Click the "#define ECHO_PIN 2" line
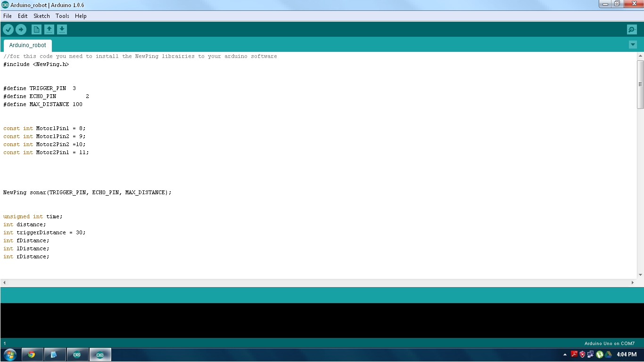Viewport: 644px width, 362px height. pos(46,96)
